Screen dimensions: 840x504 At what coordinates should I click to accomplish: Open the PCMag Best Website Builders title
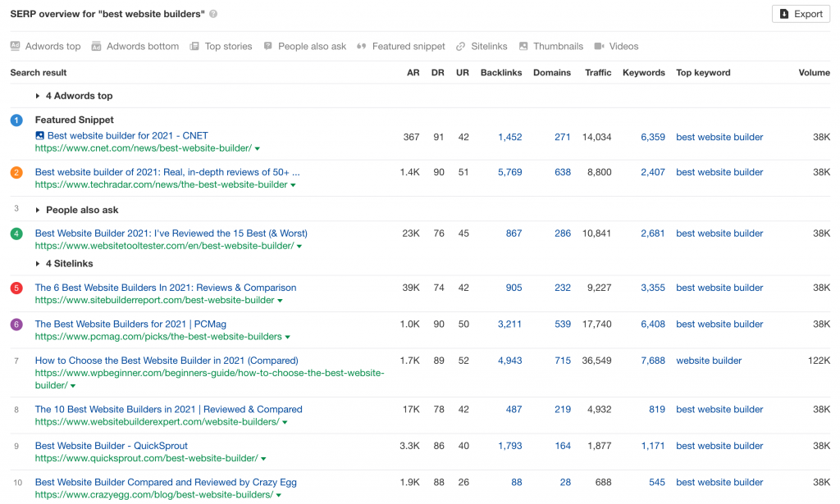coord(130,325)
